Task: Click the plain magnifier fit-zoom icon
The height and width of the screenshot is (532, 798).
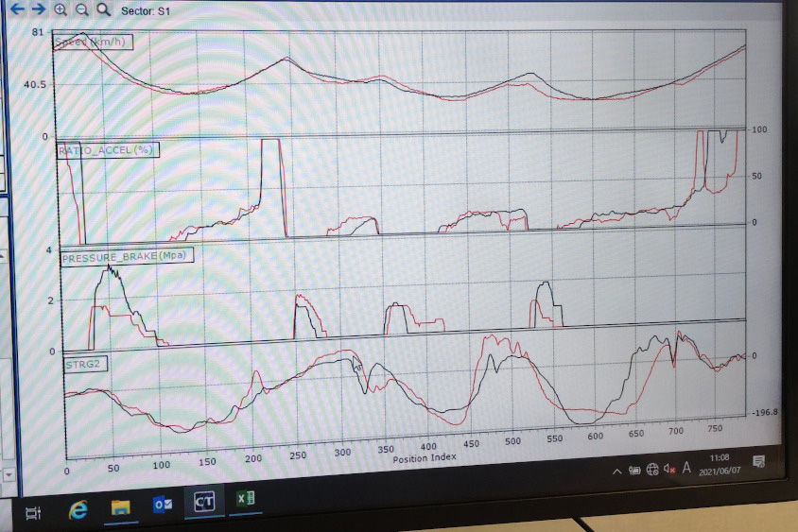Action: [103, 9]
